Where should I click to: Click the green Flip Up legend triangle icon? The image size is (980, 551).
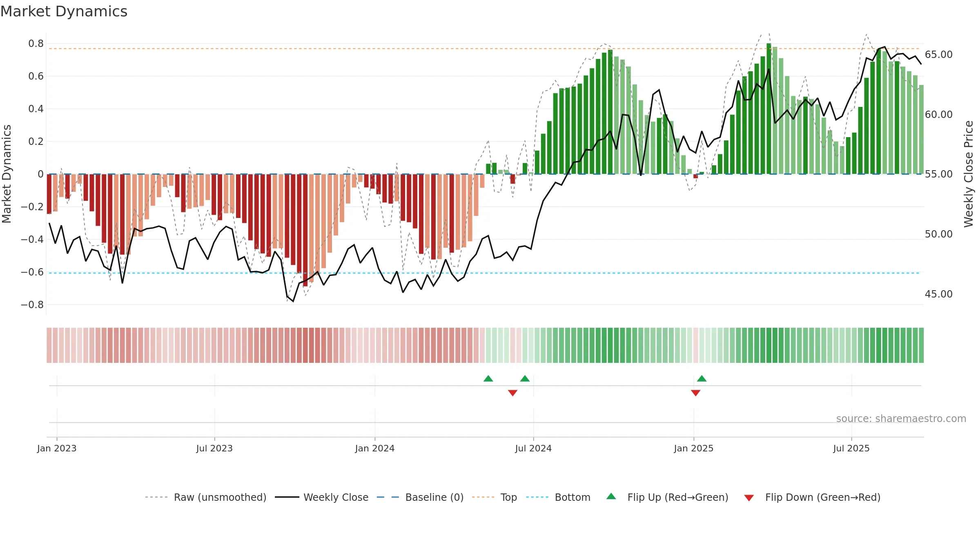tap(611, 496)
